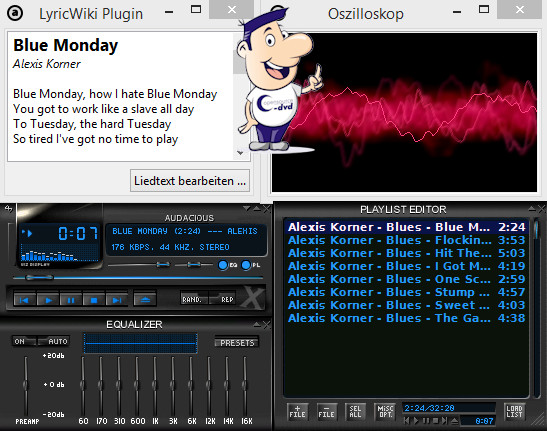This screenshot has height=431, width=547.
Task: Click the balance slider in the main player
Action: click(x=194, y=265)
